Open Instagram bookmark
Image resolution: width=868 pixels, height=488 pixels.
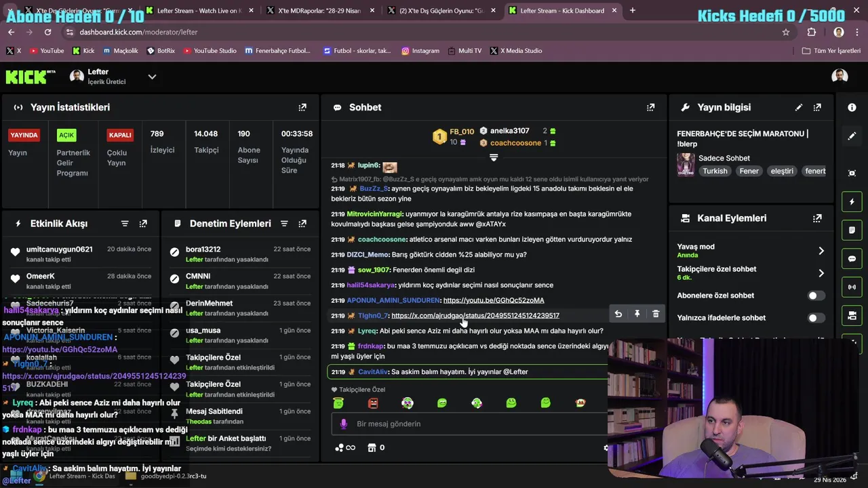(x=420, y=51)
